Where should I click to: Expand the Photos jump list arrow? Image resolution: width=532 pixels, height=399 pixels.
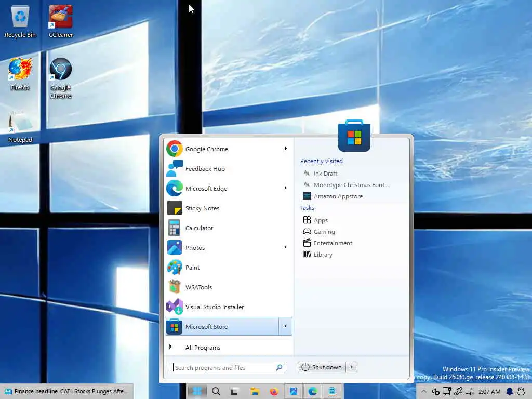coord(286,247)
